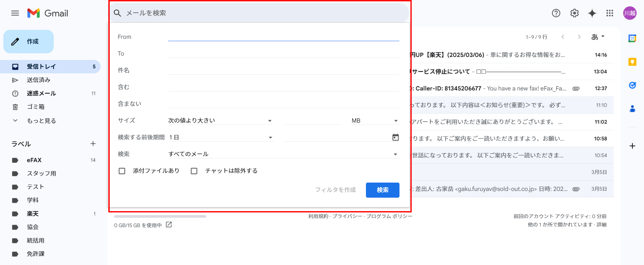Viewport: 644px width, 265px height.
Task: Click the From input field
Action: pyautogui.click(x=283, y=37)
